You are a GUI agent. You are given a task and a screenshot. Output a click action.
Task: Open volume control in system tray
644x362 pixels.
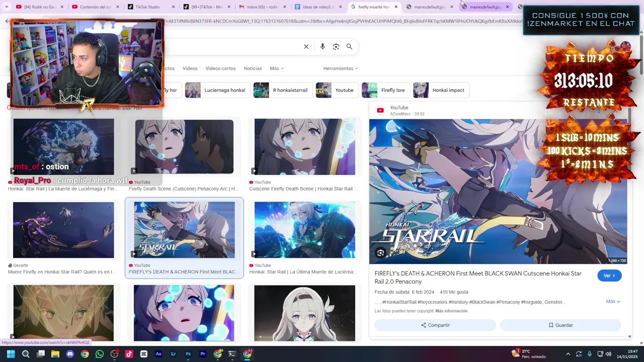[x=608, y=354]
